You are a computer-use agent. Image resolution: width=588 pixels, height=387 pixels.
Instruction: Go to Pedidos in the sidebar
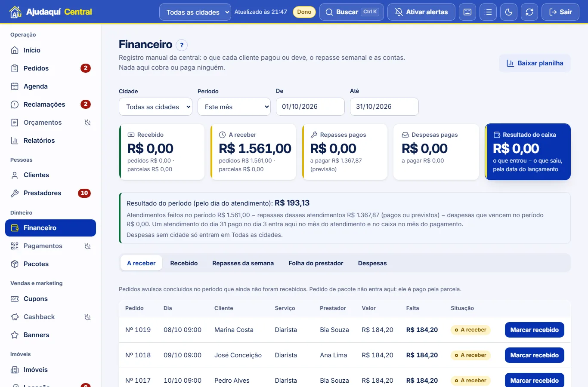click(x=50, y=68)
